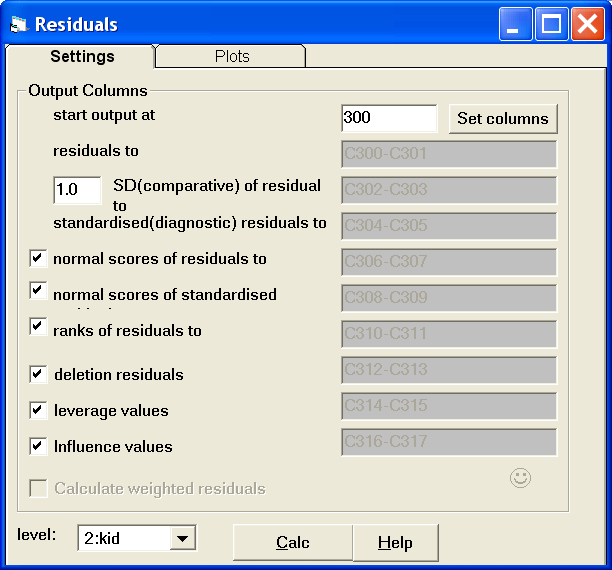The height and width of the screenshot is (570, 612).
Task: Click Calculate weighted residuals checkbox
Action: pos(38,488)
